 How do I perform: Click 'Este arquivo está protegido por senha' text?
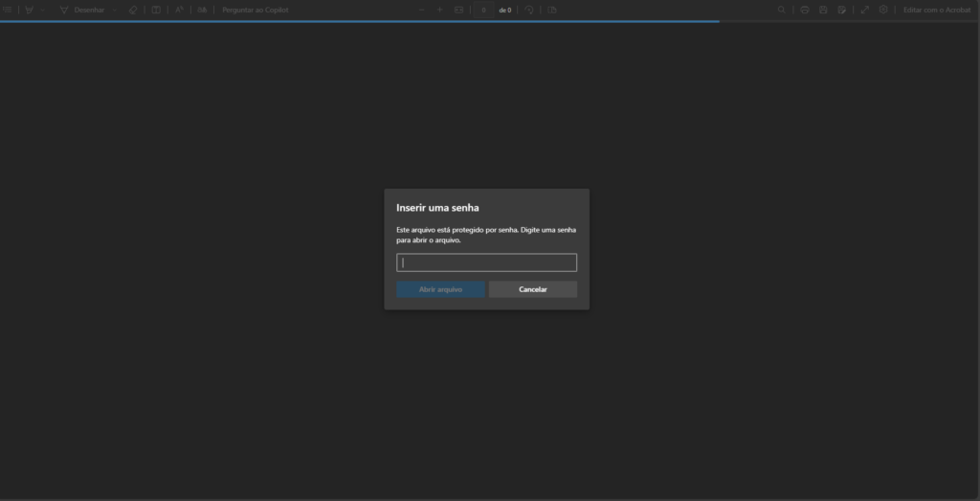457,230
